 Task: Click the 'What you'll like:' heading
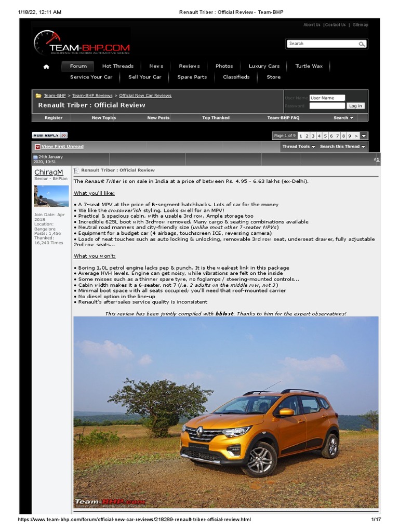(x=95, y=193)
